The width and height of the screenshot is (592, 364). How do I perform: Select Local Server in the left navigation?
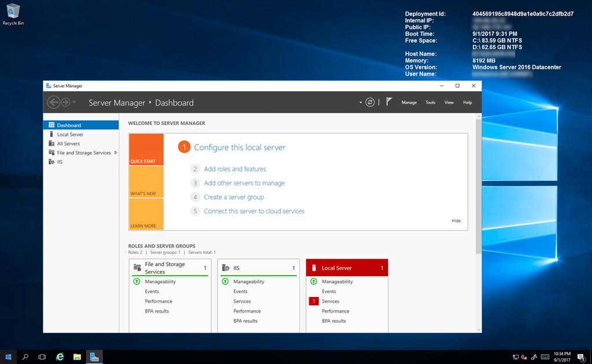tap(81, 134)
